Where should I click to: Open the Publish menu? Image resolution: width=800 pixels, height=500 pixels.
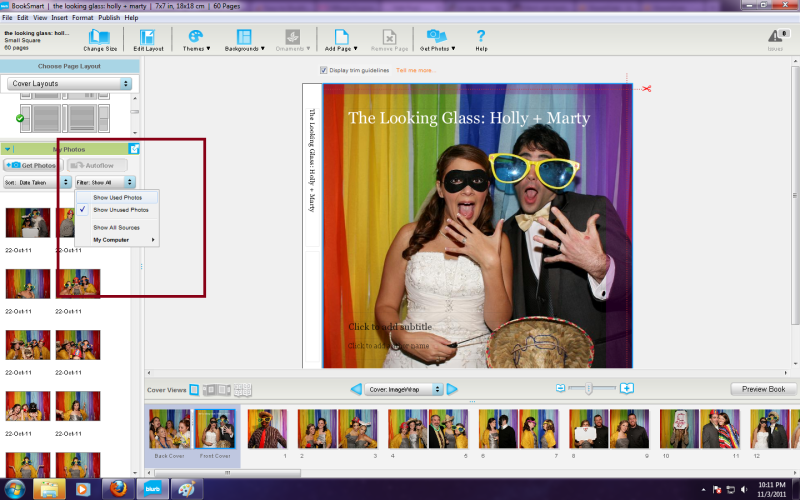click(x=109, y=17)
